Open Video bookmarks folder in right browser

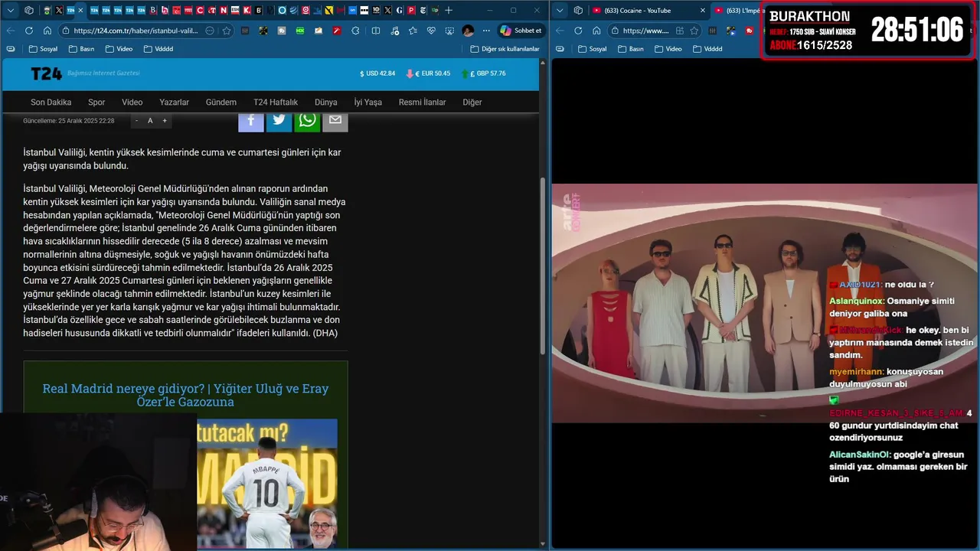click(x=667, y=48)
